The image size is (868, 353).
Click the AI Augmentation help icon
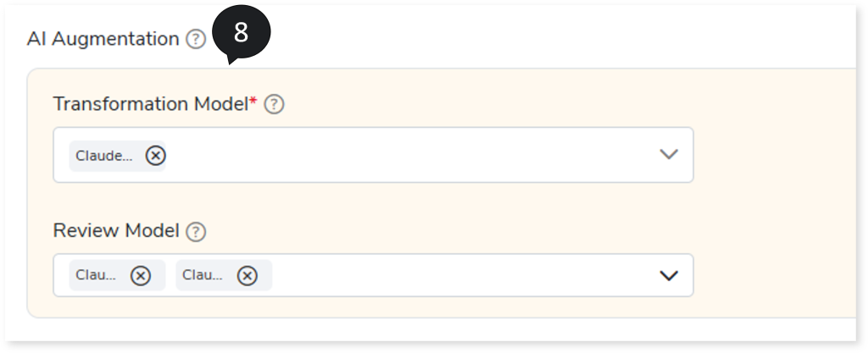pyautogui.click(x=196, y=39)
